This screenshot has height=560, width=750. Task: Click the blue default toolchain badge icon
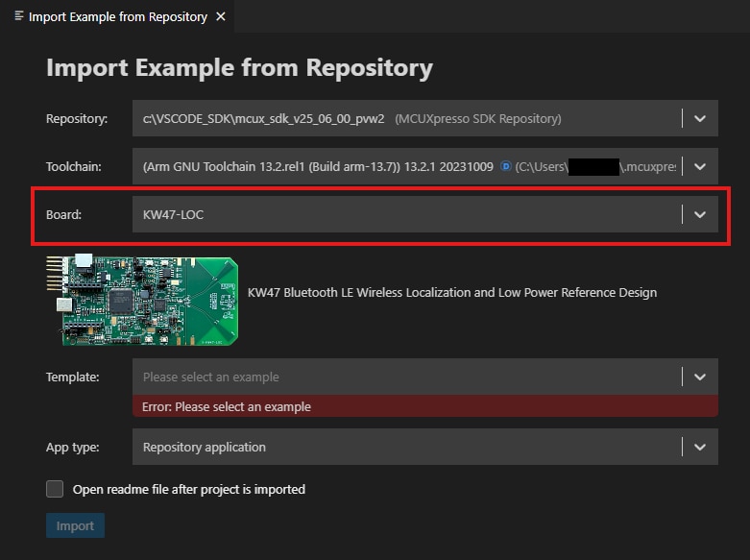[505, 166]
